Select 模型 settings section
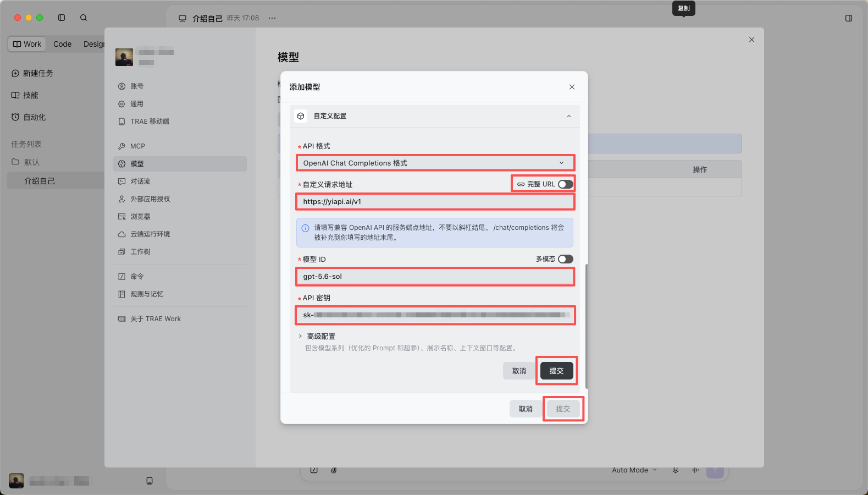Viewport: 868px width, 495px height. (180, 164)
